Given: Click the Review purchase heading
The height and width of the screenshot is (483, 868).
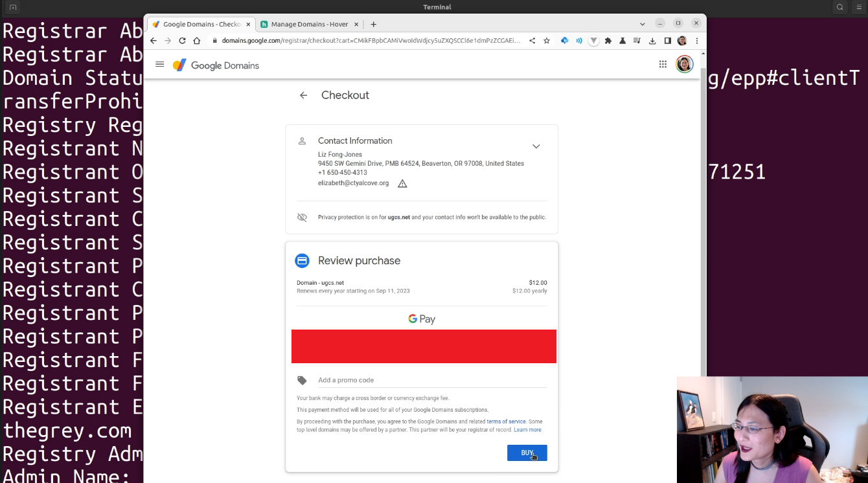Looking at the screenshot, I should pyautogui.click(x=359, y=260).
